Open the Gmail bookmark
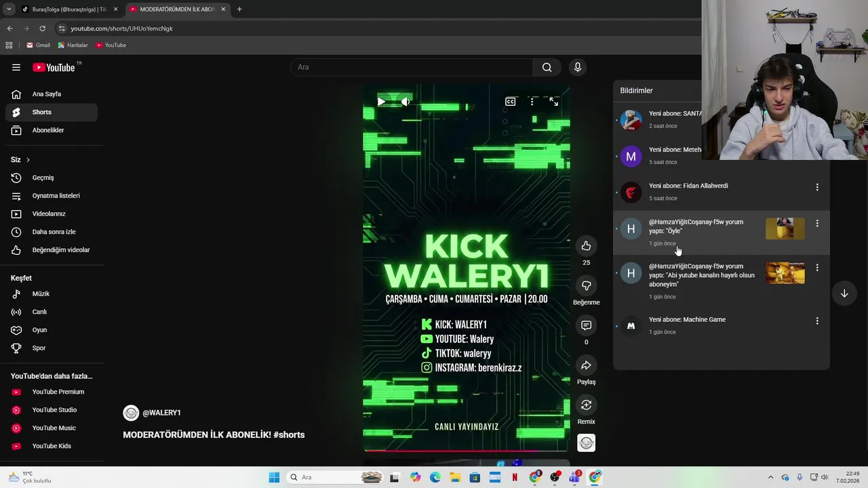868x488 pixels. tap(38, 45)
